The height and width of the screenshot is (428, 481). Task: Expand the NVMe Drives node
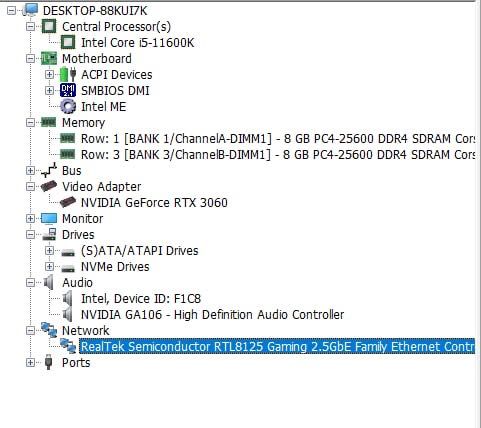(49, 267)
